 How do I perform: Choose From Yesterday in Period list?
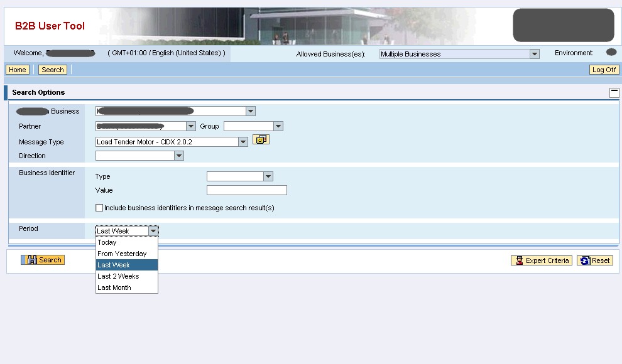click(122, 254)
